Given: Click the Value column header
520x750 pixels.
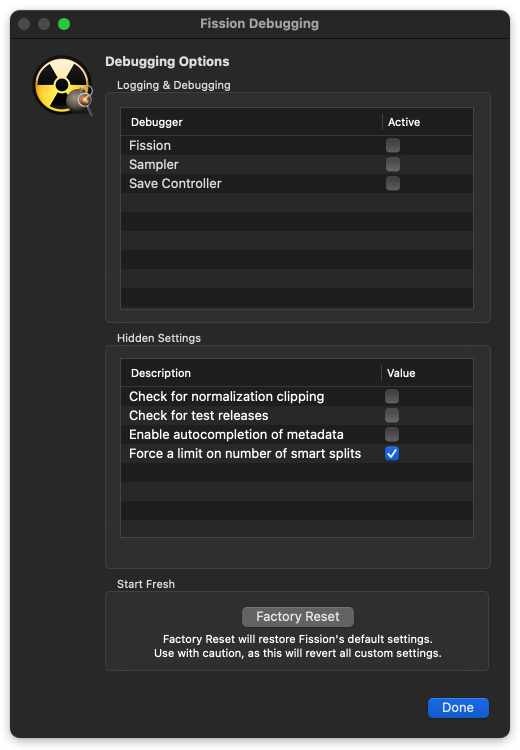Looking at the screenshot, I should click(x=427, y=373).
